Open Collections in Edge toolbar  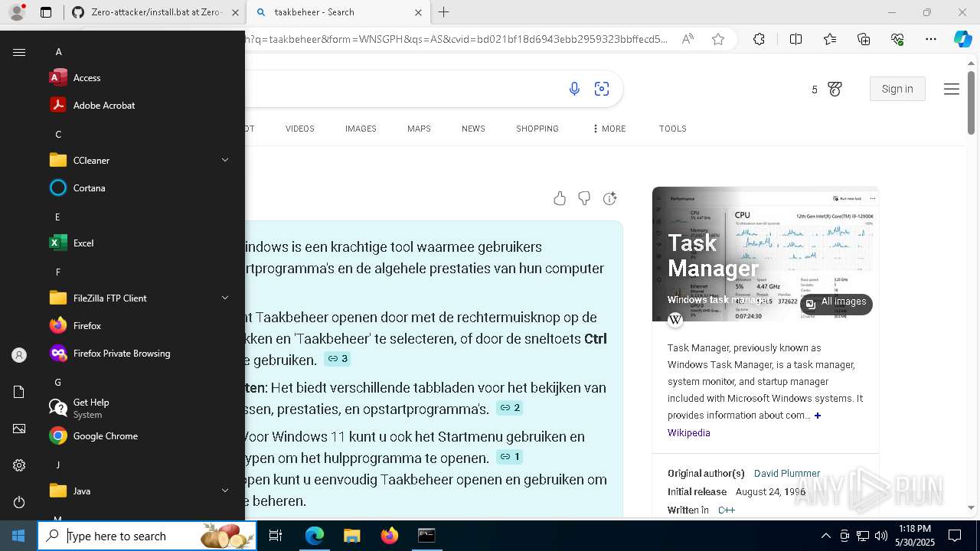coord(864,39)
